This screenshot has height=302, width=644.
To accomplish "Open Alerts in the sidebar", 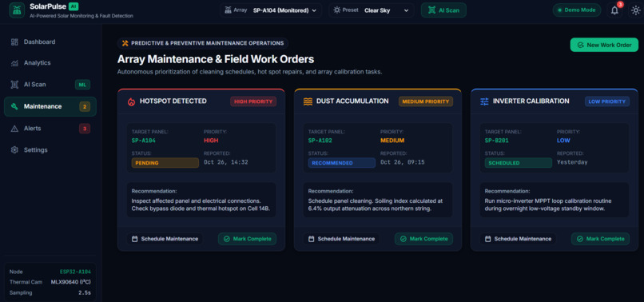I will pos(50,129).
